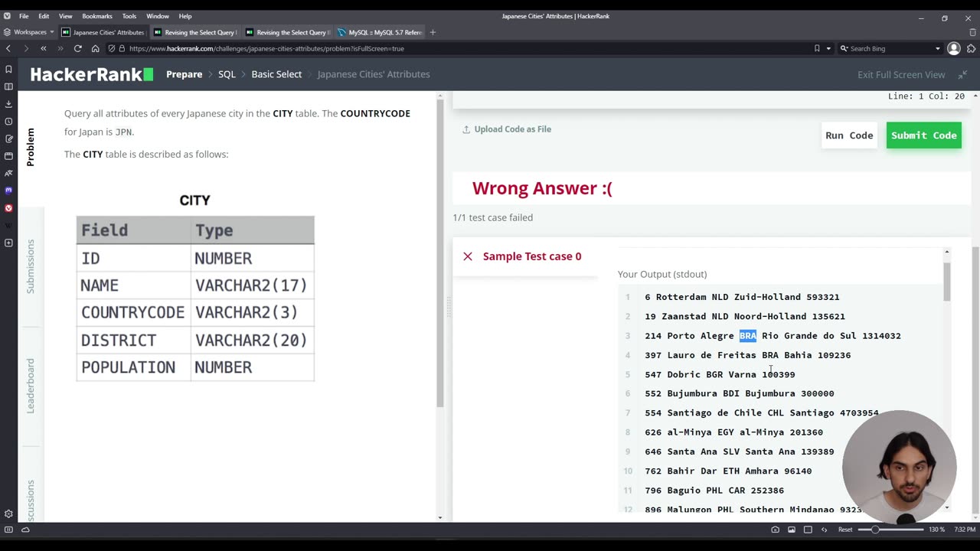Reset the page zoom level
Screen dimensions: 980x551
[845, 530]
